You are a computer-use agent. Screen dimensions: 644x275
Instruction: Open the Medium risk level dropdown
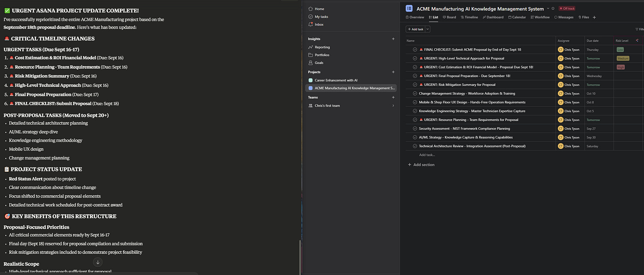[x=623, y=58]
